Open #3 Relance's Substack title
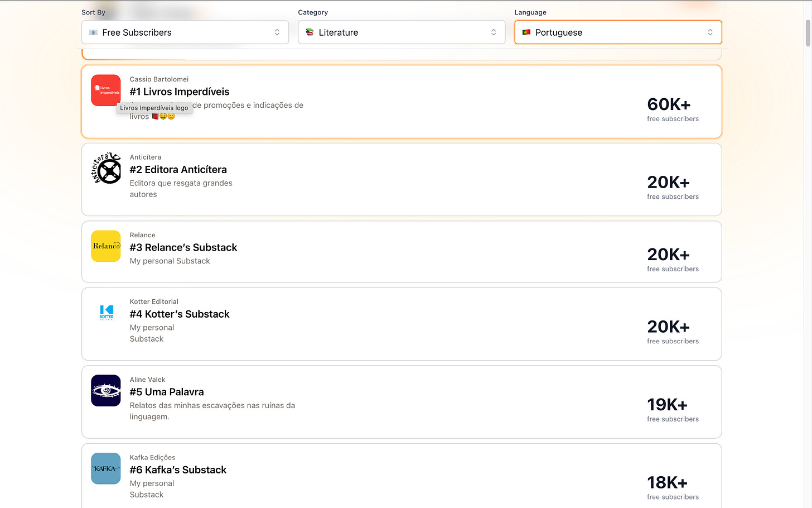Viewport: 812px width, 508px height. click(183, 247)
